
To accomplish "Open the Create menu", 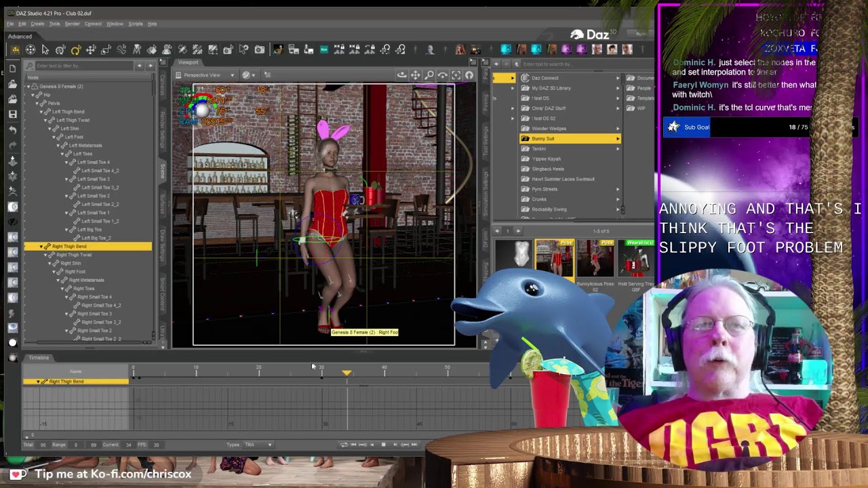I will tap(37, 24).
